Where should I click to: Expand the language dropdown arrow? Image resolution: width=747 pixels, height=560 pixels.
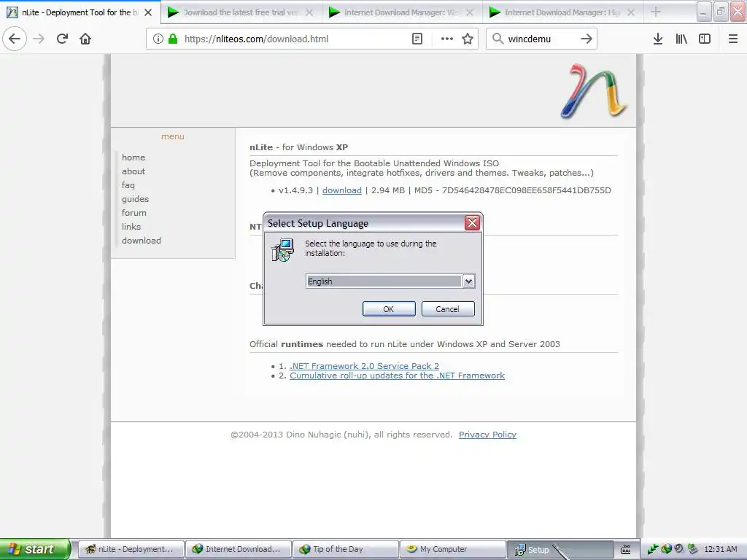click(468, 281)
